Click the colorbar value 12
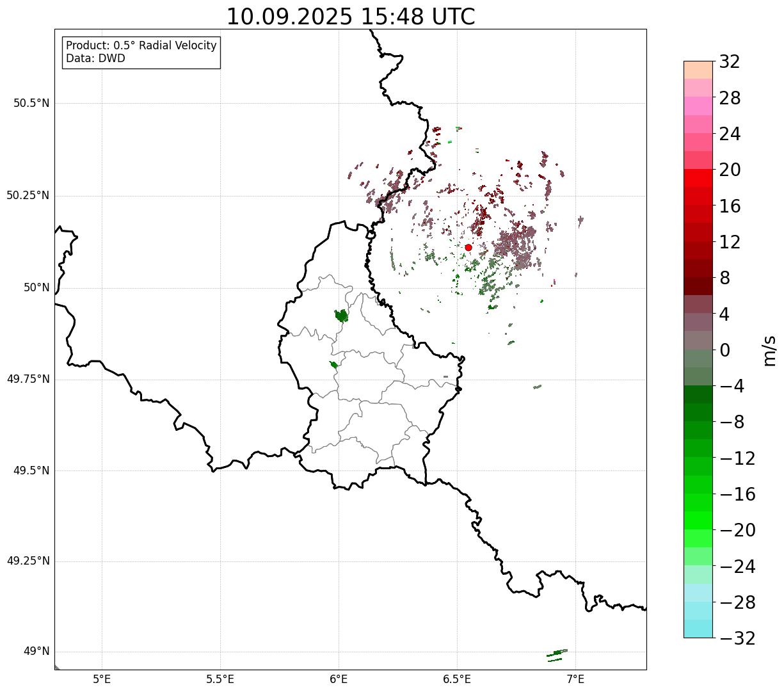Screen dimensions: 784x692 tap(730, 242)
